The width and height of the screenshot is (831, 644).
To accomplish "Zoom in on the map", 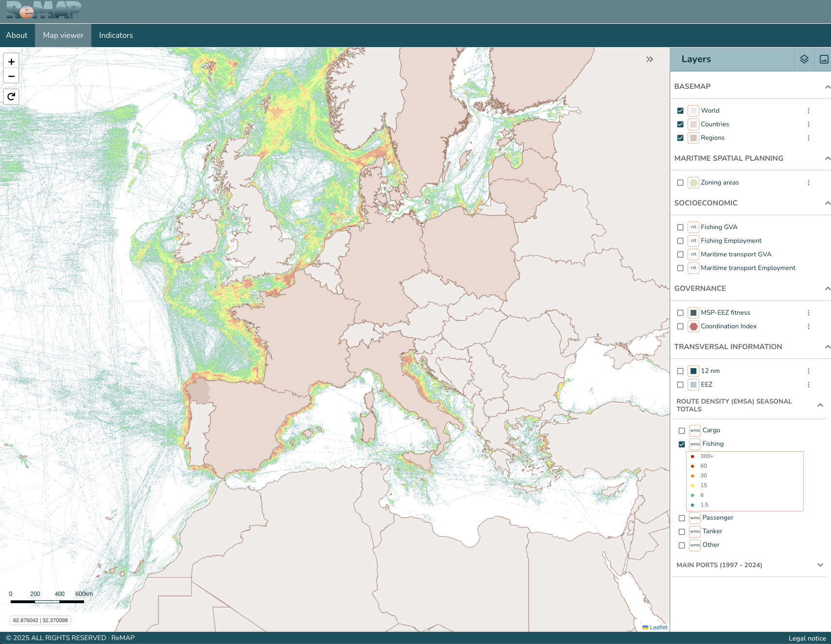I will (11, 62).
